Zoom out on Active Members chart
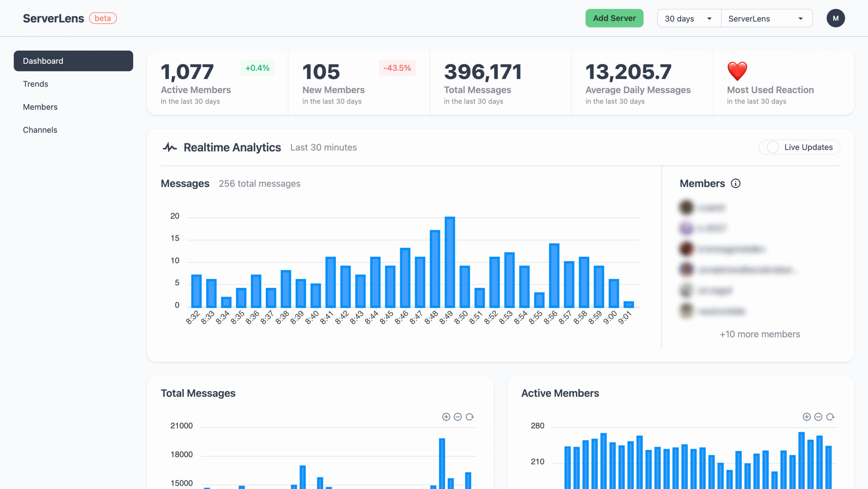 [818, 417]
